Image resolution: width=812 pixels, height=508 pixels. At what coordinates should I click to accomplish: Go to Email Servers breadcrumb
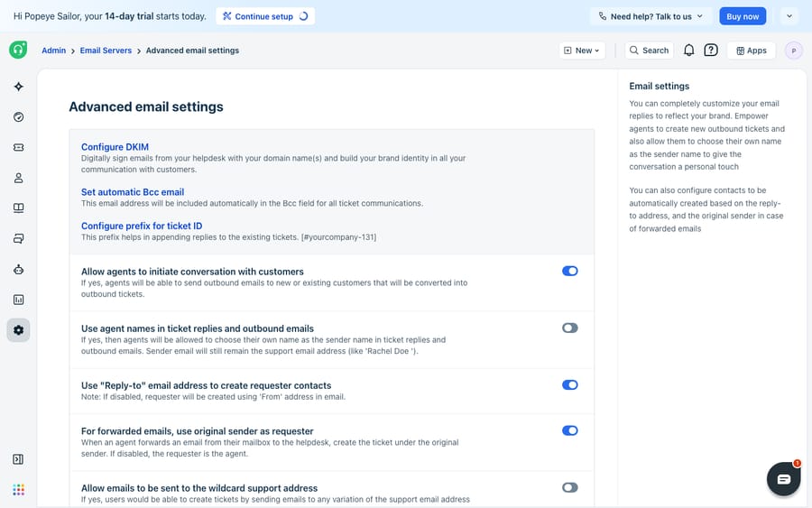106,51
